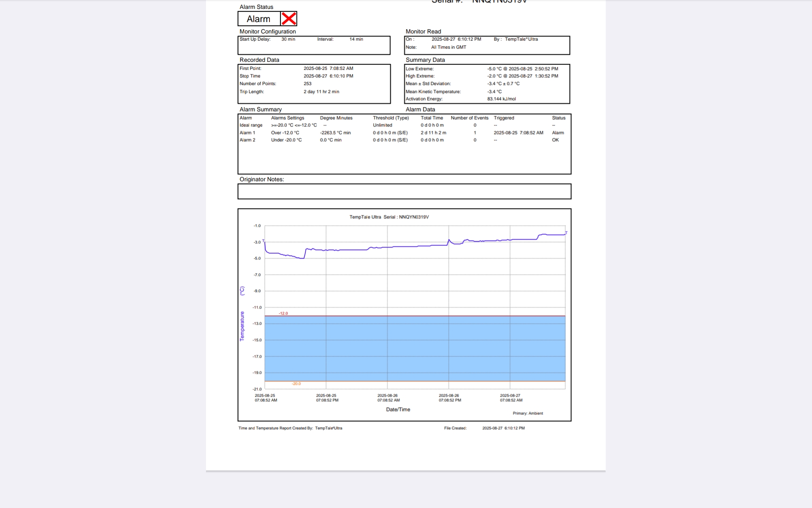Click the Trip Length value in Recorded Data
Screen dimensions: 812x508
pyautogui.click(x=321, y=91)
